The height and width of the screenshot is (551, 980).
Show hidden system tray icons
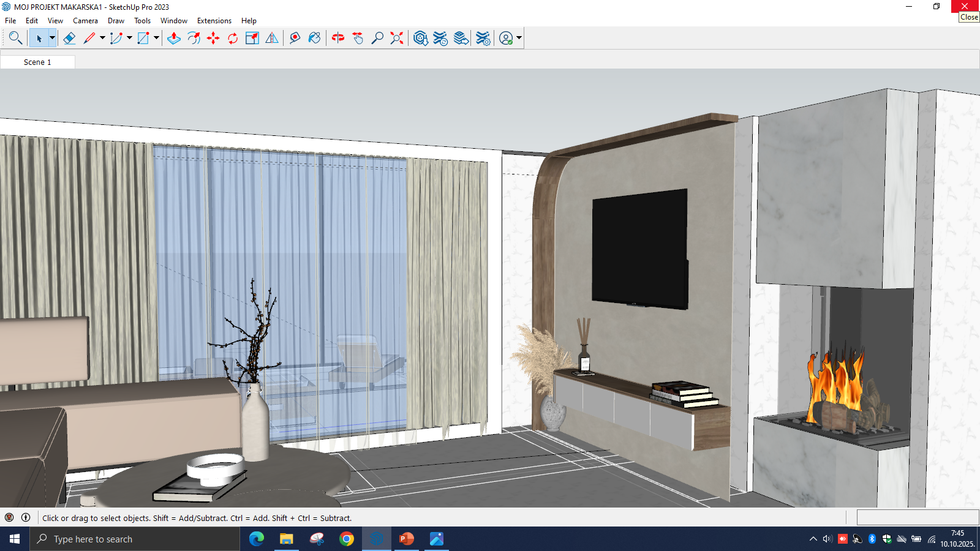coord(813,539)
